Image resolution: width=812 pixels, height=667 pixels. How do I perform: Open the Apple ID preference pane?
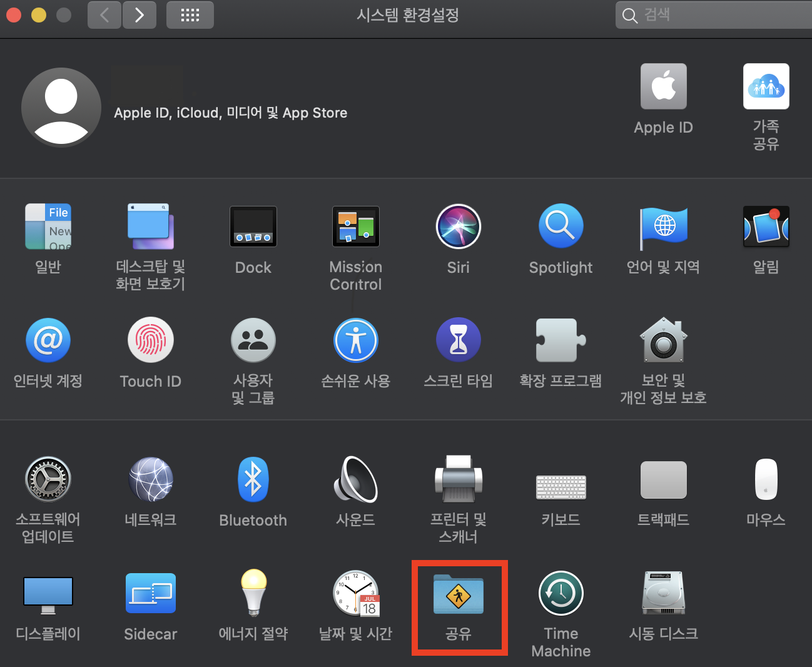(664, 86)
